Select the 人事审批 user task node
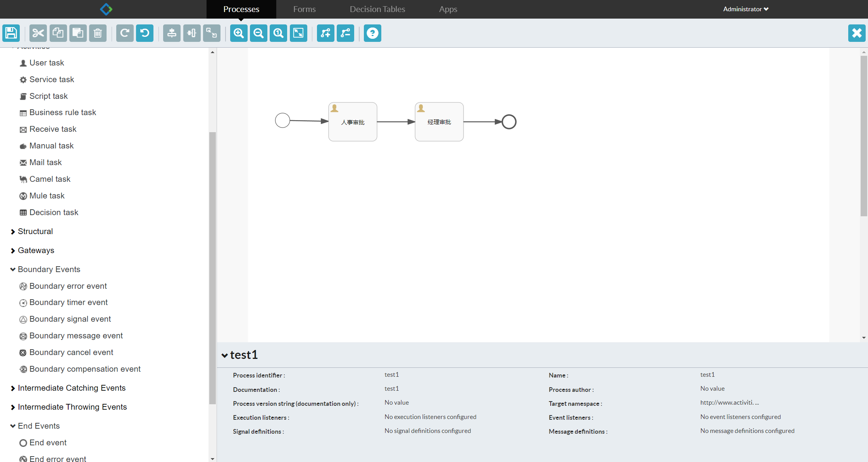 click(x=353, y=122)
